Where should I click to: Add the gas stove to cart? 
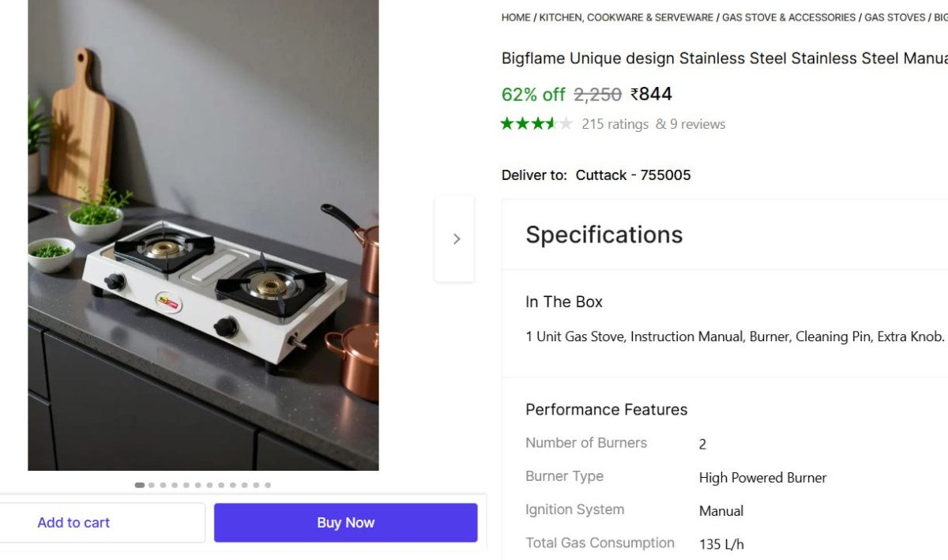pyautogui.click(x=73, y=523)
